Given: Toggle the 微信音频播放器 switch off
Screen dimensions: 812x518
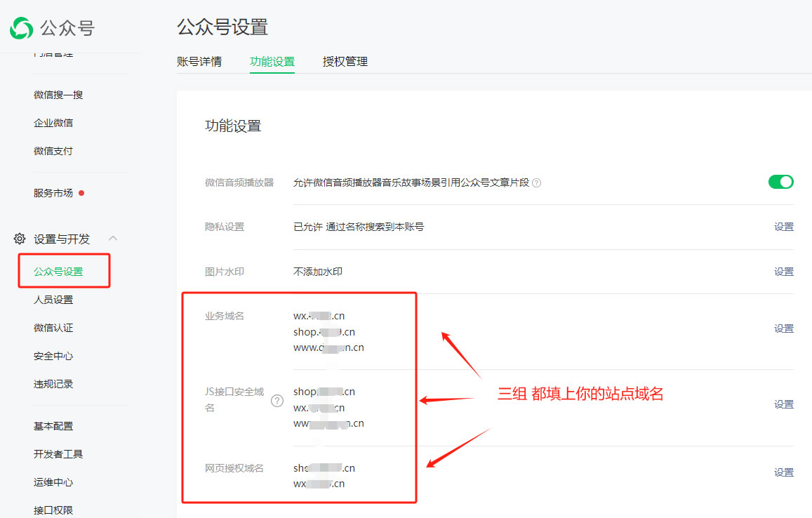Looking at the screenshot, I should tap(780, 182).
